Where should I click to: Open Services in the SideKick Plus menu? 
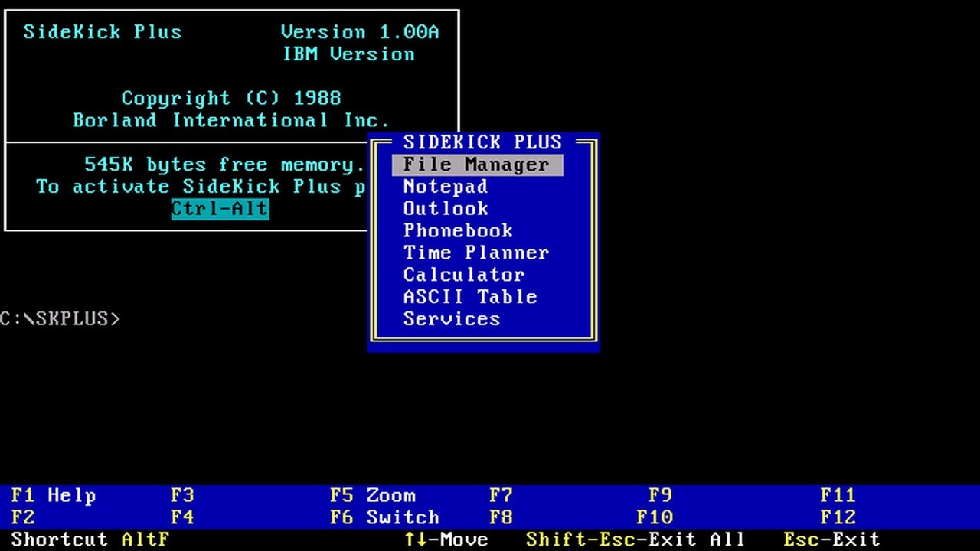pos(451,320)
